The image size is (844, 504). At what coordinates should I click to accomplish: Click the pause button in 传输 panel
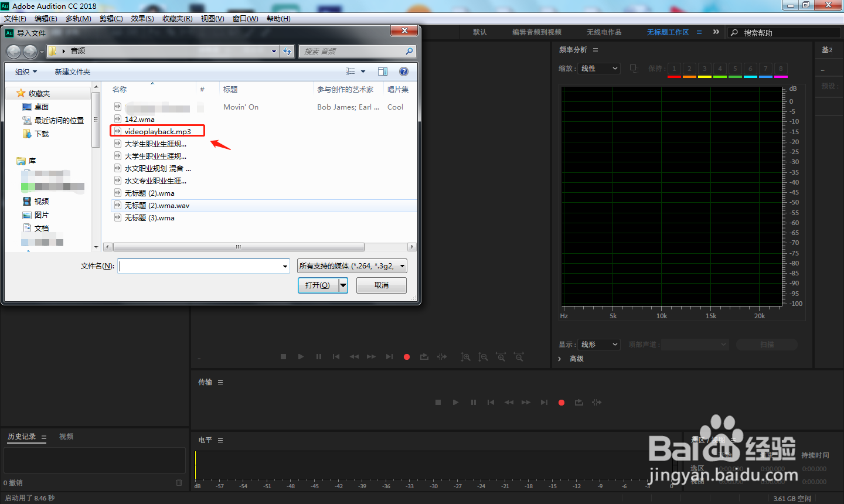click(x=474, y=403)
